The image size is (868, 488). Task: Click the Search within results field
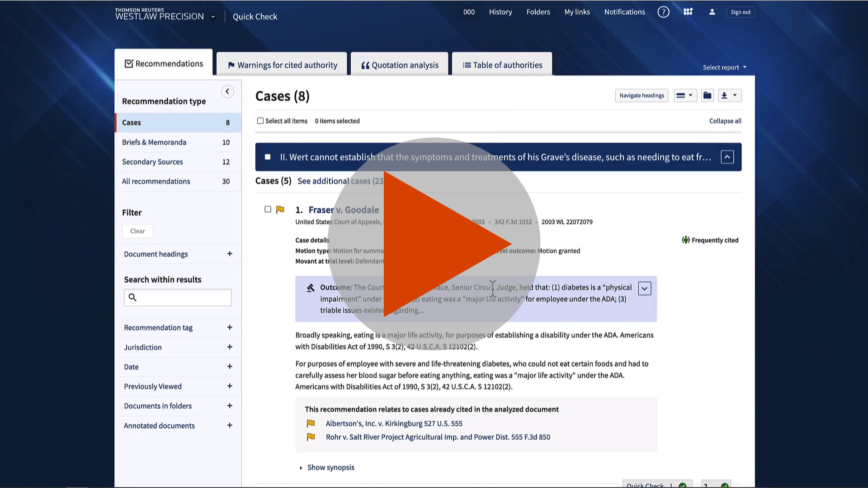coord(177,297)
